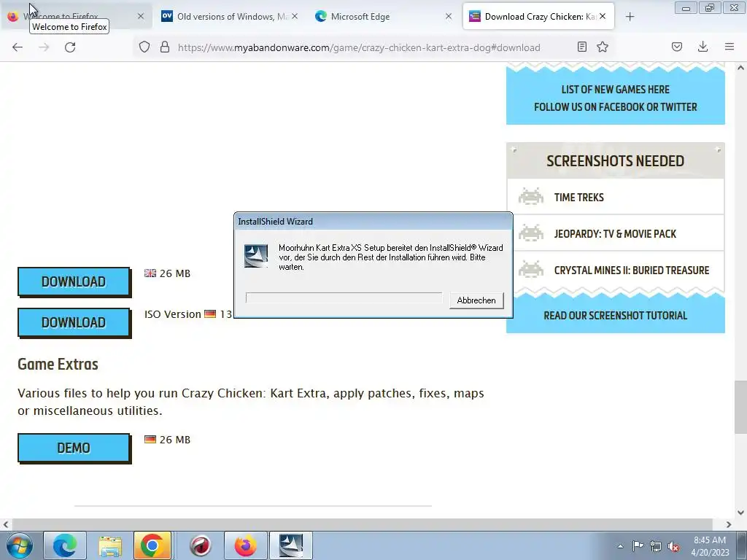Cancel setup with Abbrechen button
Screen dimensions: 747x560
476,300
